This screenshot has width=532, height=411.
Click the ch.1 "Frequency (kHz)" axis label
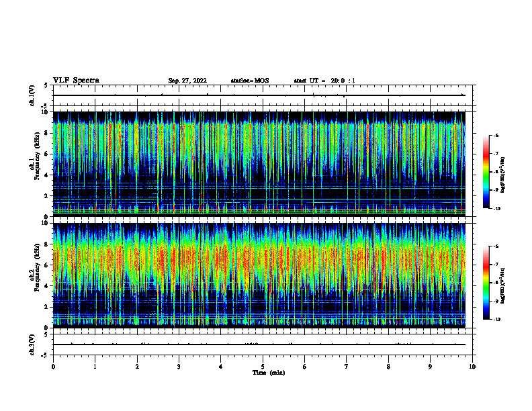click(38, 156)
